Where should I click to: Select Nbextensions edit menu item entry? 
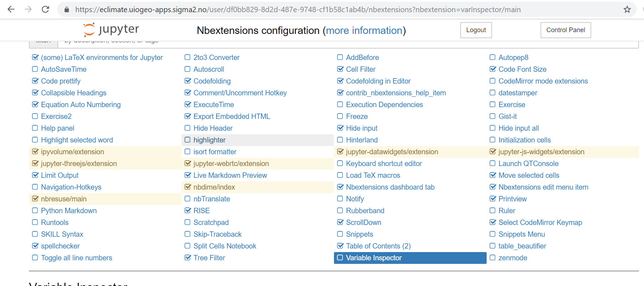543,187
